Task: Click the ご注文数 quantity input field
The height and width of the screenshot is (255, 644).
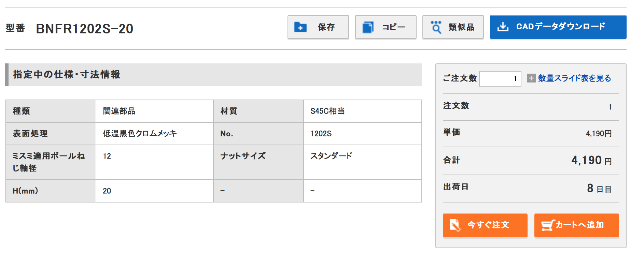Action: [x=500, y=79]
